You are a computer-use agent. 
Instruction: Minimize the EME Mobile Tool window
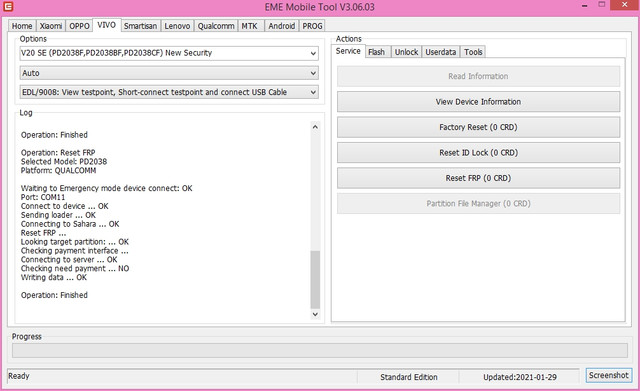pos(585,6)
